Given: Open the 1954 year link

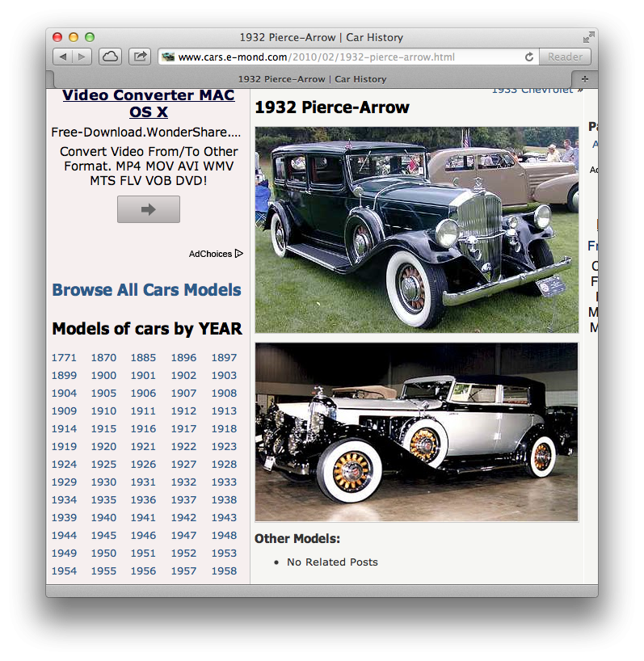Looking at the screenshot, I should [64, 570].
